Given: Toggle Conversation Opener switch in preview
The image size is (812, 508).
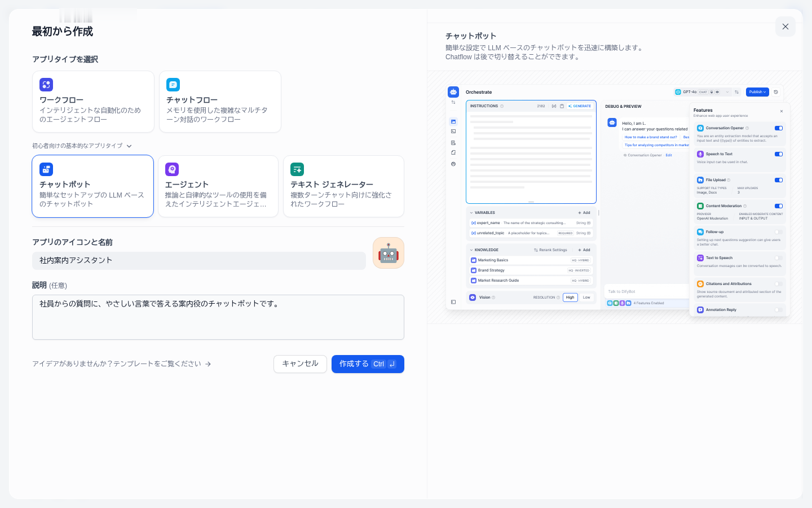Looking at the screenshot, I should click(779, 128).
